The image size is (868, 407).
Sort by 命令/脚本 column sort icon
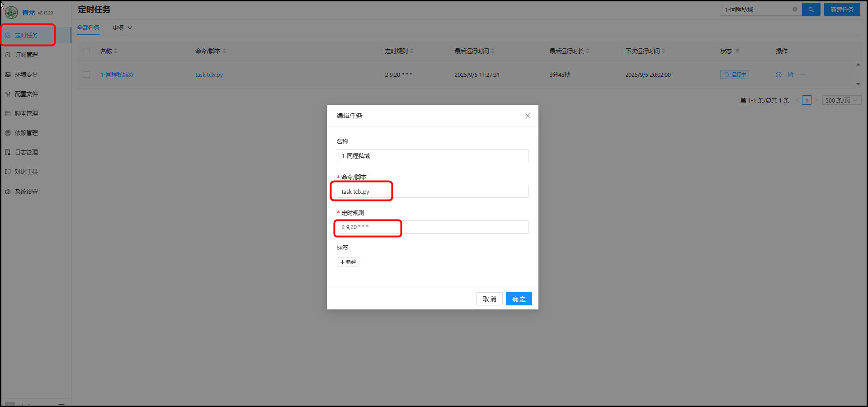point(224,51)
